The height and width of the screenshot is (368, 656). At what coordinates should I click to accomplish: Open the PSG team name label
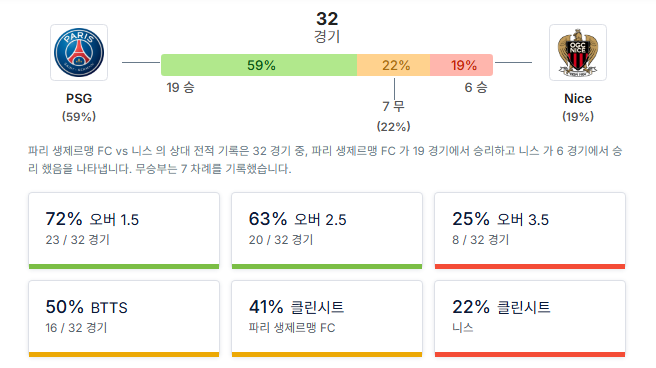coord(79,99)
